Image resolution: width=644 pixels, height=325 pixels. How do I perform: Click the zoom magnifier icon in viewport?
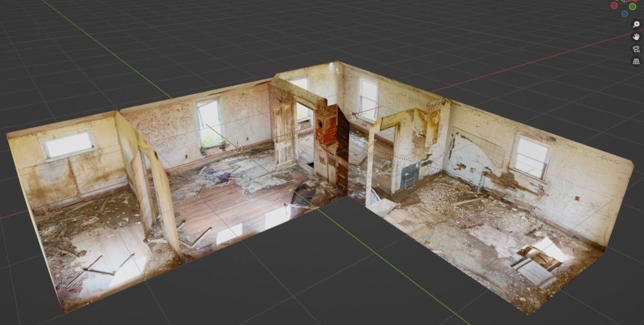point(636,24)
